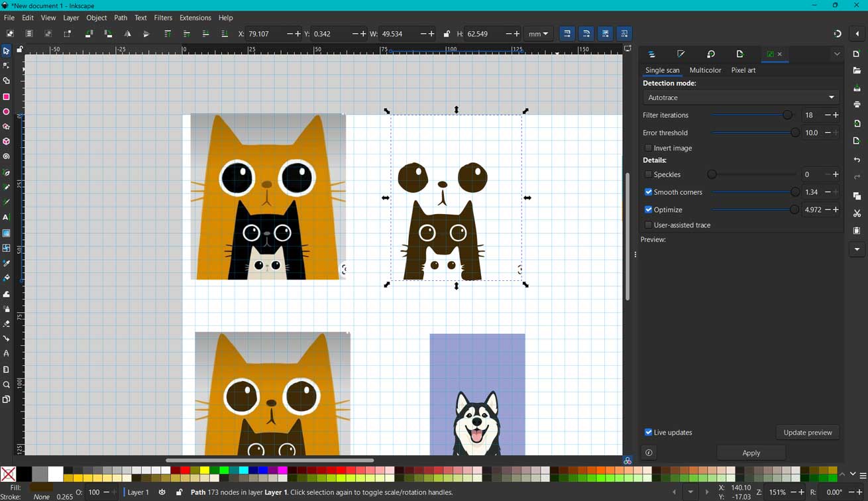
Task: Activate the Gradient tool
Action: point(7,232)
